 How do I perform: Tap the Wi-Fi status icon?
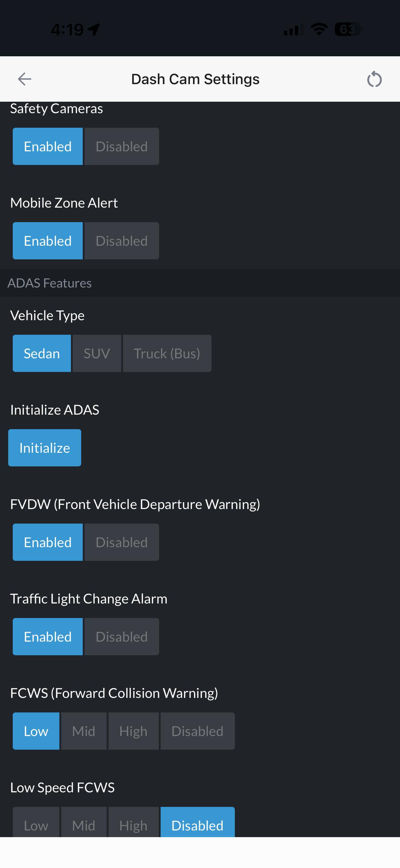(x=319, y=29)
